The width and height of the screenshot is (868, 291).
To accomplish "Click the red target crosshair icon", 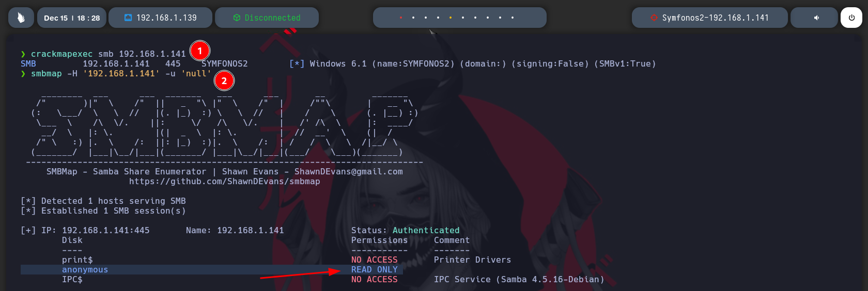I will coord(654,18).
